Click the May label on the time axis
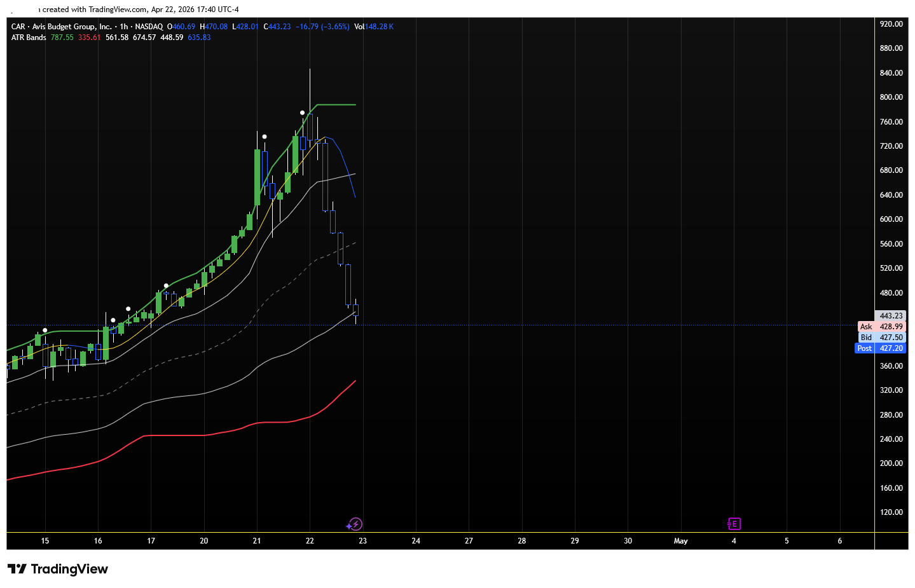 click(681, 541)
